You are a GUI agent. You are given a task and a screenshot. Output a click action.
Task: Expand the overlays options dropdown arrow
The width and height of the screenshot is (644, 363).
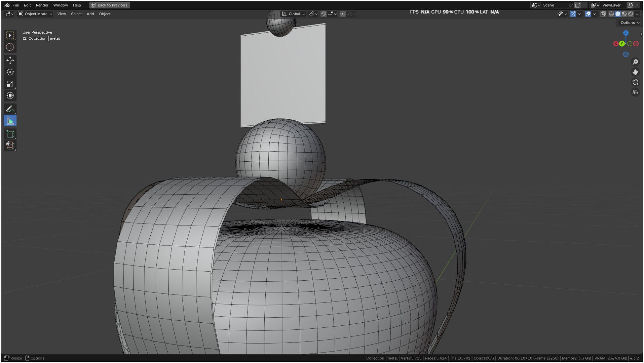click(595, 14)
